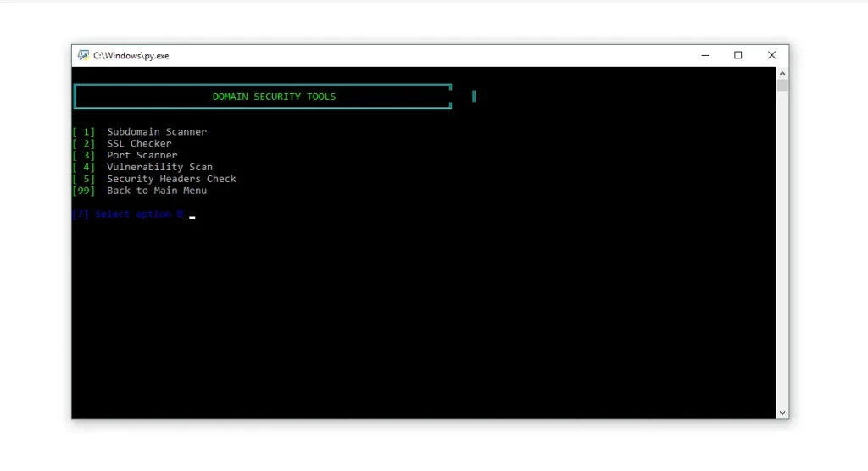868x471 pixels.
Task: Click the scrollbar up arrow
Action: (782, 74)
